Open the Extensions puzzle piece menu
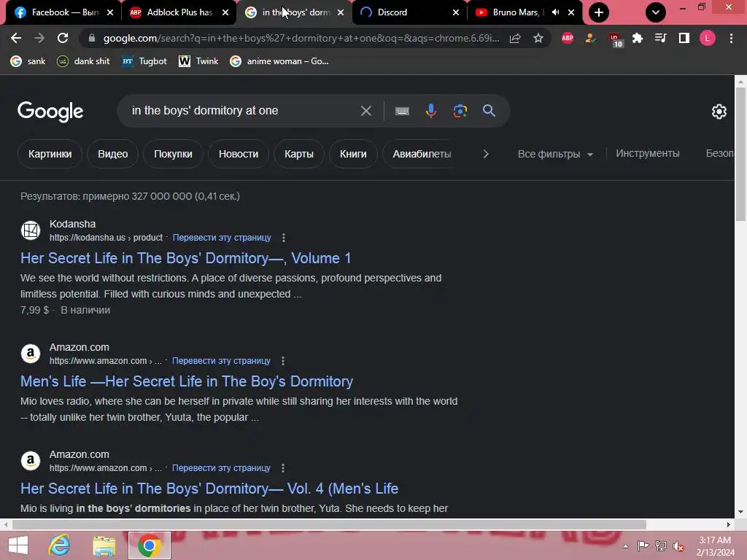The height and width of the screenshot is (560, 747). pos(638,38)
